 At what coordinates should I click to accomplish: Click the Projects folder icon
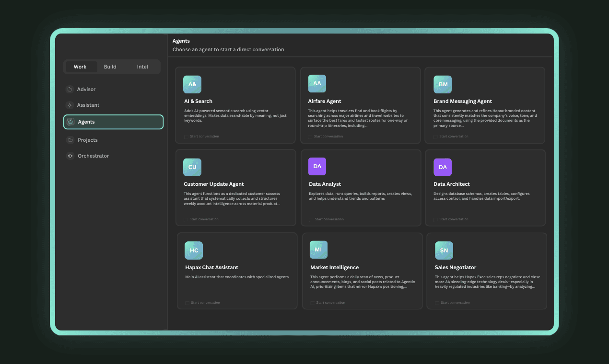(70, 140)
